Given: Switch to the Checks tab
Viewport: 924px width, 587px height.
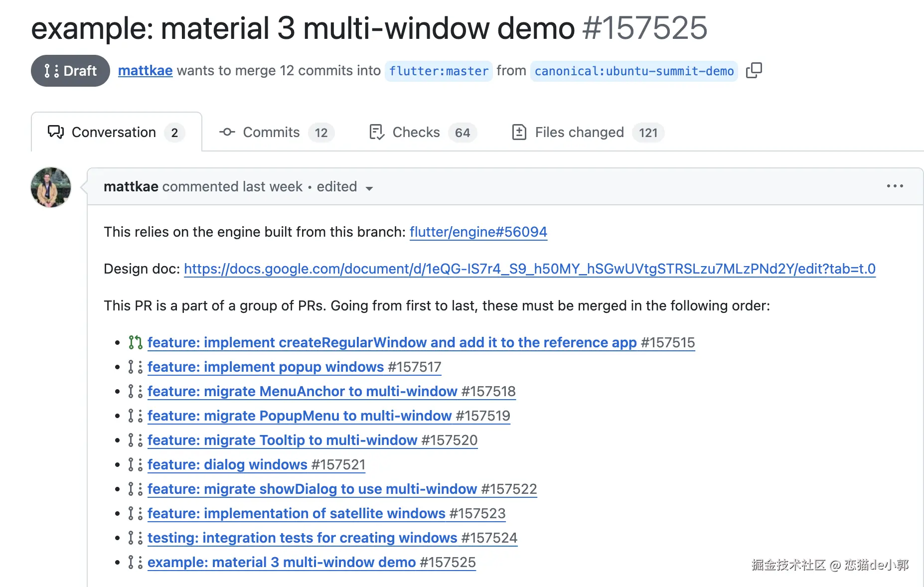Looking at the screenshot, I should pyautogui.click(x=423, y=132).
